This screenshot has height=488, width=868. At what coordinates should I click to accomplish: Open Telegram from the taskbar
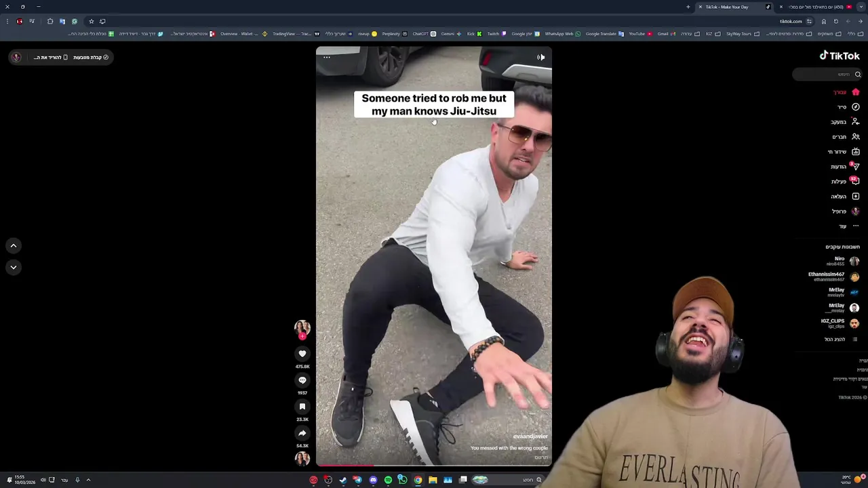pyautogui.click(x=358, y=480)
